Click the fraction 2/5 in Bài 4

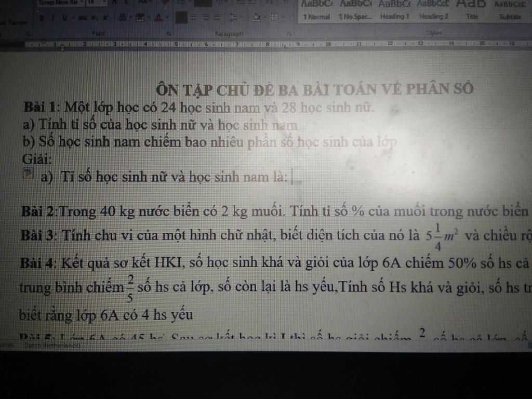tap(130, 288)
